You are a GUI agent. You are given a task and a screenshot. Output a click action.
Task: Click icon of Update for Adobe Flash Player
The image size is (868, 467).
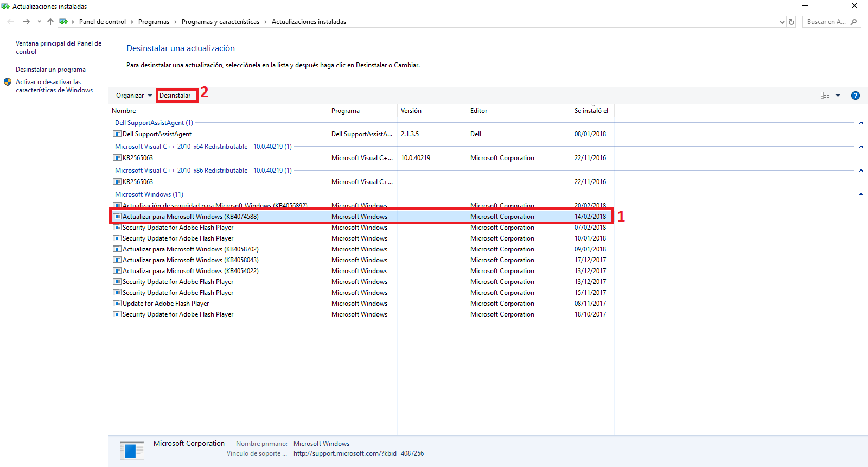click(117, 304)
